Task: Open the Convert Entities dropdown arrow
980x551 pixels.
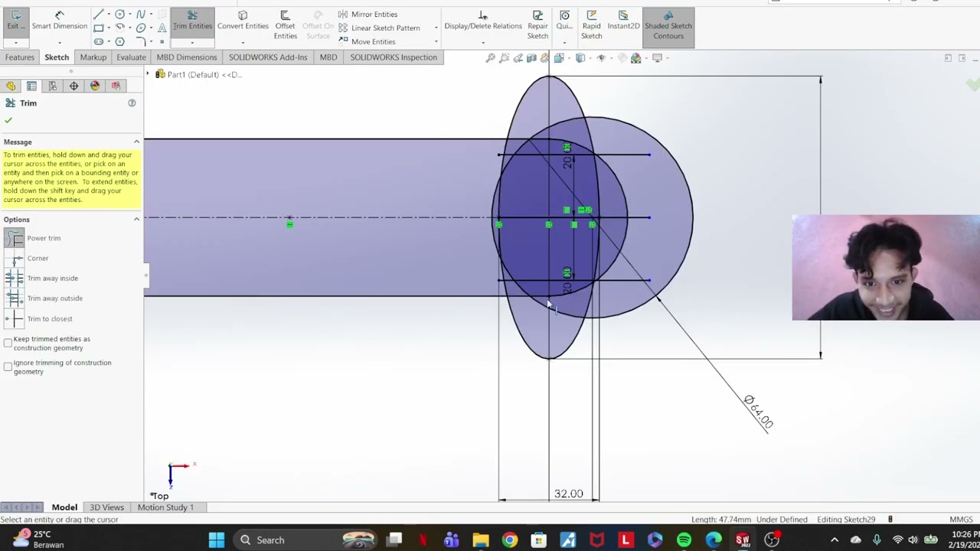Action: coord(243,42)
